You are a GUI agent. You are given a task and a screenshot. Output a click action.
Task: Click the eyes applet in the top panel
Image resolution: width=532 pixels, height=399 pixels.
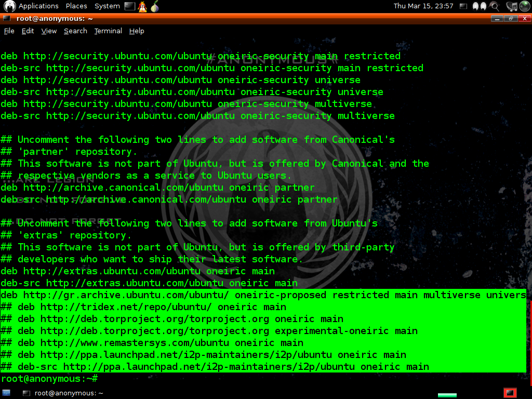[479, 6]
